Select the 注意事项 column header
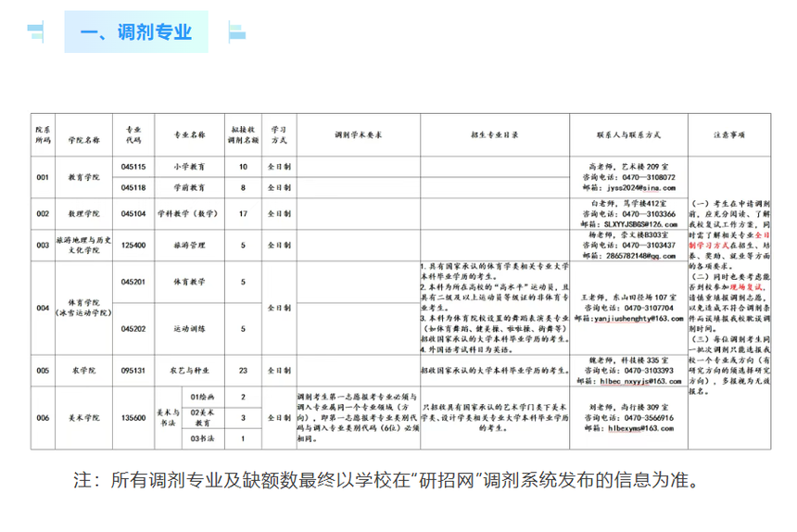The image size is (797, 532). [x=729, y=135]
